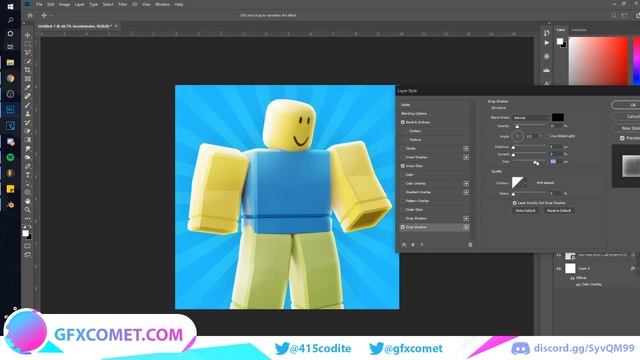Open the File menu
Viewport: 640px width, 360px height.
39,4
